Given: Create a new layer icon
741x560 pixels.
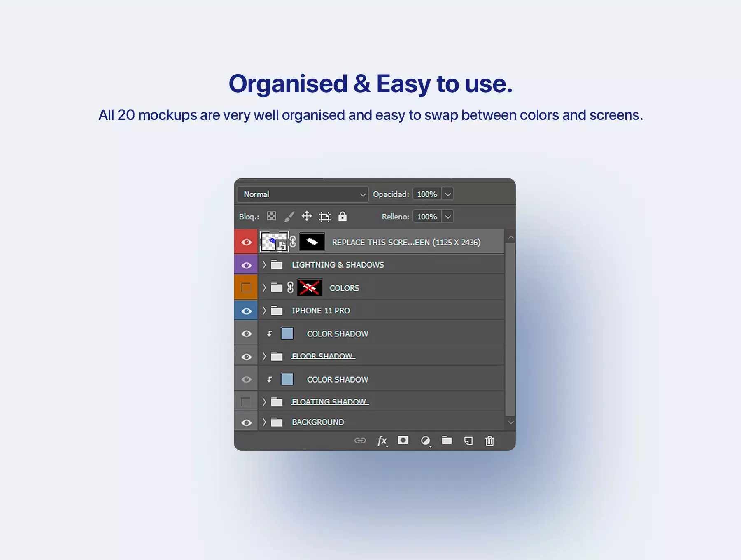Looking at the screenshot, I should tap(468, 441).
